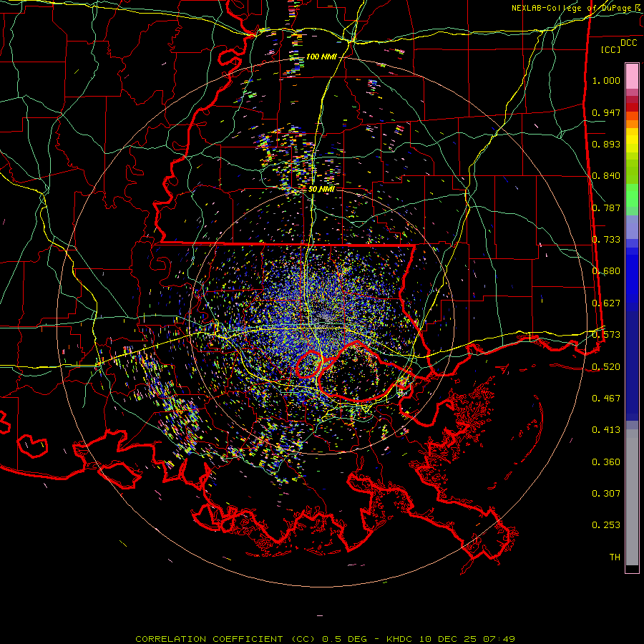Click the 0.947 color scale value
This screenshot has height=644, width=644.
click(606, 112)
